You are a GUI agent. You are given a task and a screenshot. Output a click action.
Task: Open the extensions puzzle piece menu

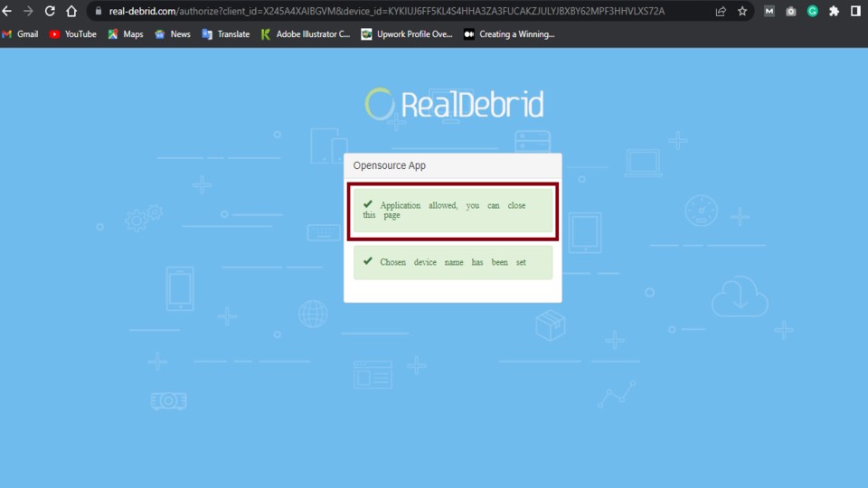834,11
